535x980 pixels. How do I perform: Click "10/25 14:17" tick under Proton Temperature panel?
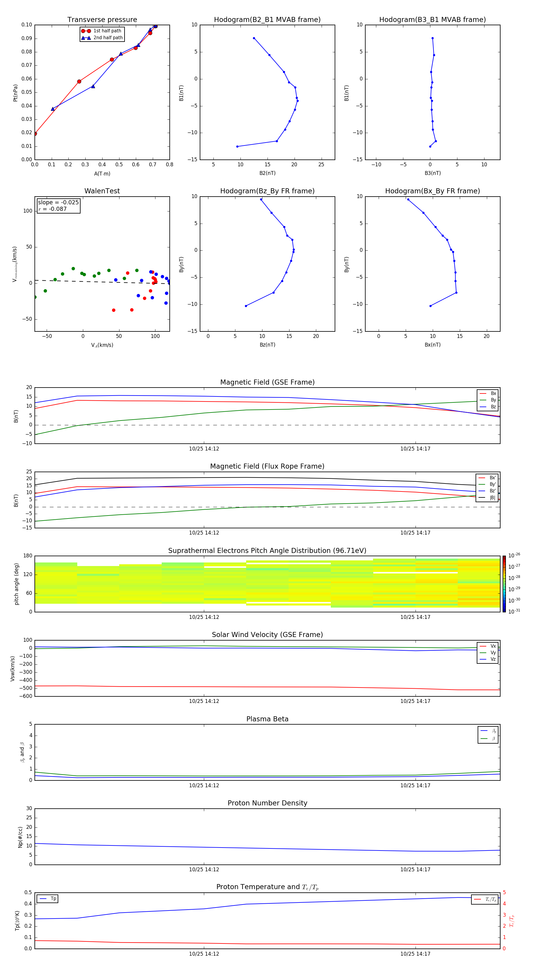[x=415, y=954]
